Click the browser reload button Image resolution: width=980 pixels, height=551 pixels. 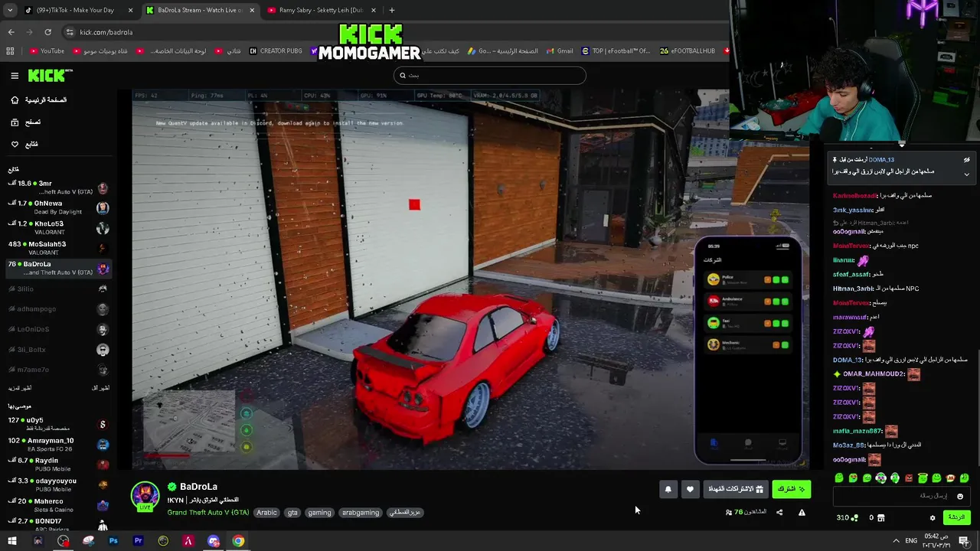(47, 32)
